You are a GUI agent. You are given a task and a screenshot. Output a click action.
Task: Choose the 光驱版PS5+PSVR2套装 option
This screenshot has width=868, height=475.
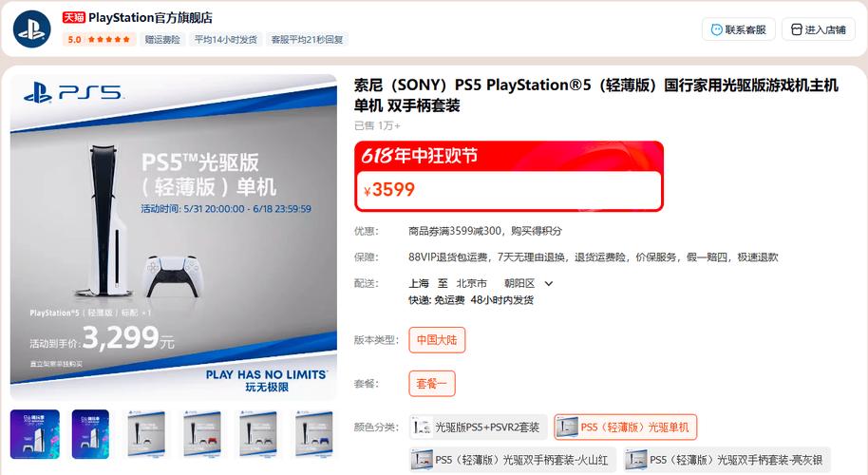click(479, 427)
